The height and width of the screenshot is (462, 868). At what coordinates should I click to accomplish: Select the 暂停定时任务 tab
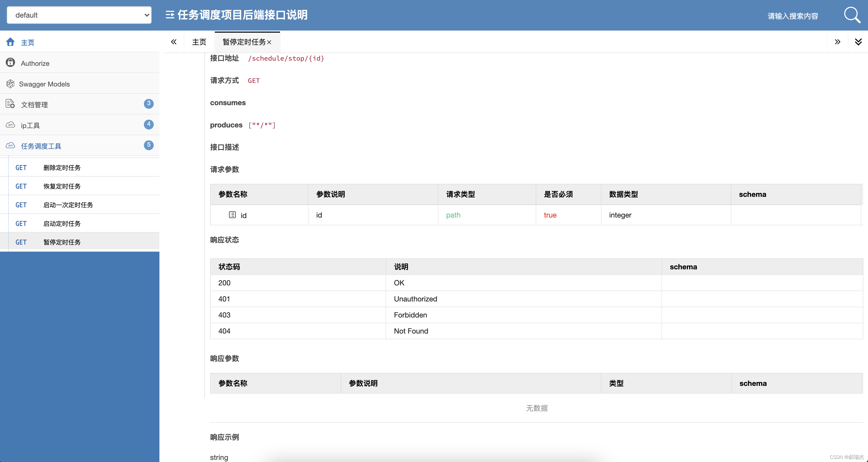pyautogui.click(x=244, y=42)
